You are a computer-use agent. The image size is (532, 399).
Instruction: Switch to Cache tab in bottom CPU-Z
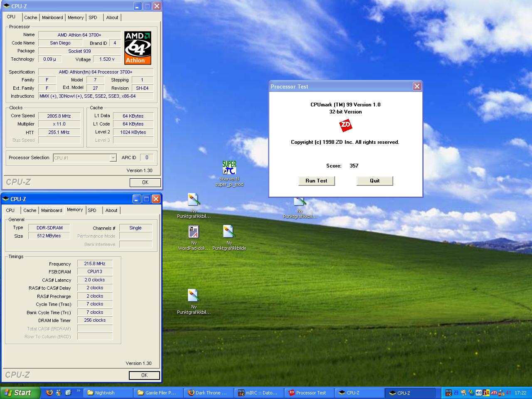point(30,210)
